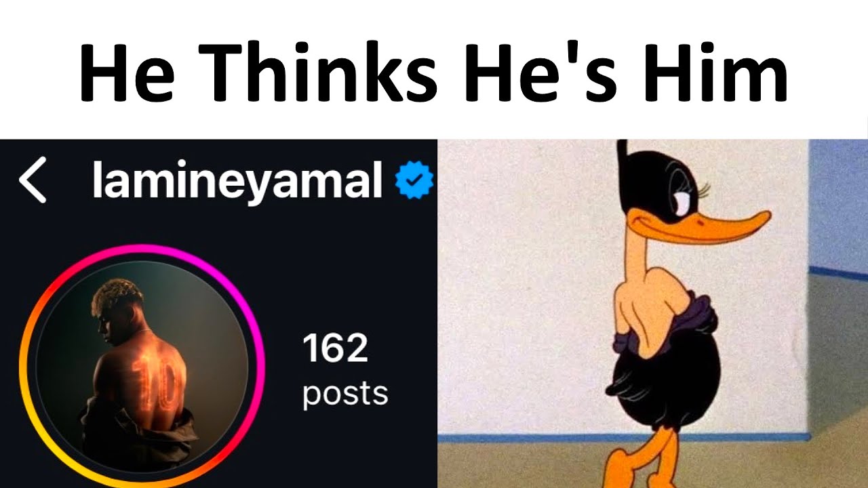Go back using the left chevron arrow
The image size is (868, 488).
pos(33,180)
